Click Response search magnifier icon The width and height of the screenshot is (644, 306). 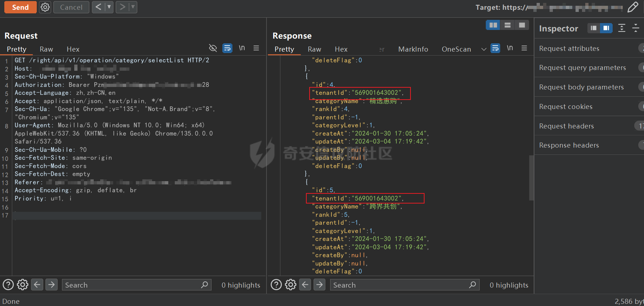[473, 285]
